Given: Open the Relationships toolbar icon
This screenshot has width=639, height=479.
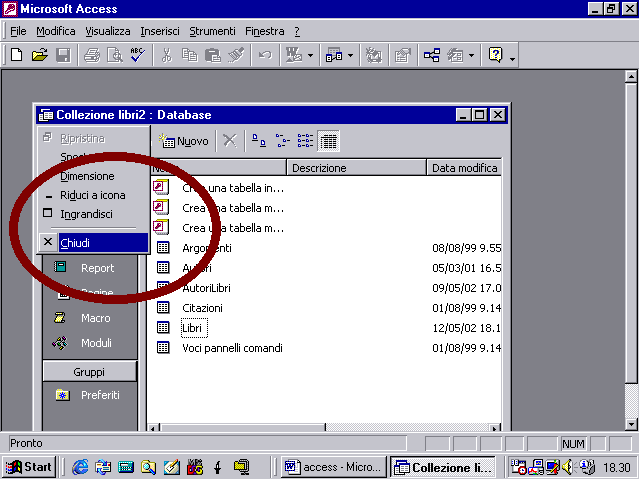Looking at the screenshot, I should (432, 55).
